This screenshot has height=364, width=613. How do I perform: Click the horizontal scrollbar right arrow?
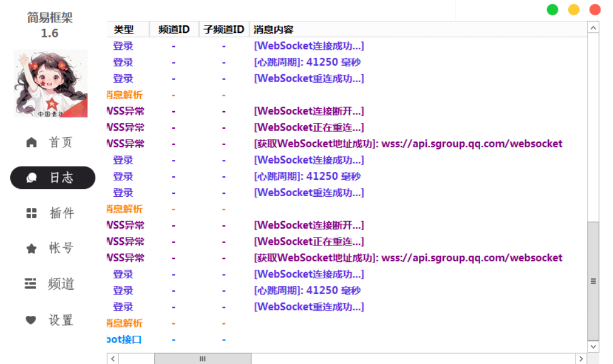point(581,359)
